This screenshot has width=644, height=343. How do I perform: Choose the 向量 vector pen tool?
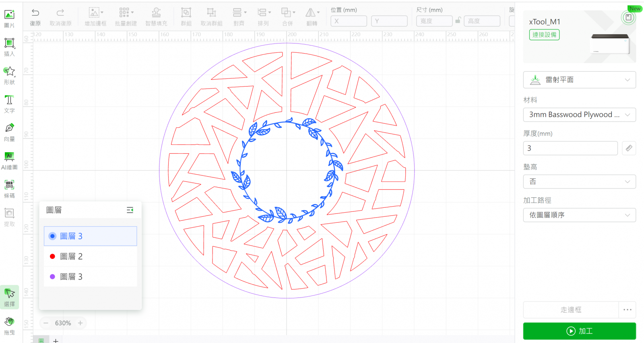[x=9, y=132]
